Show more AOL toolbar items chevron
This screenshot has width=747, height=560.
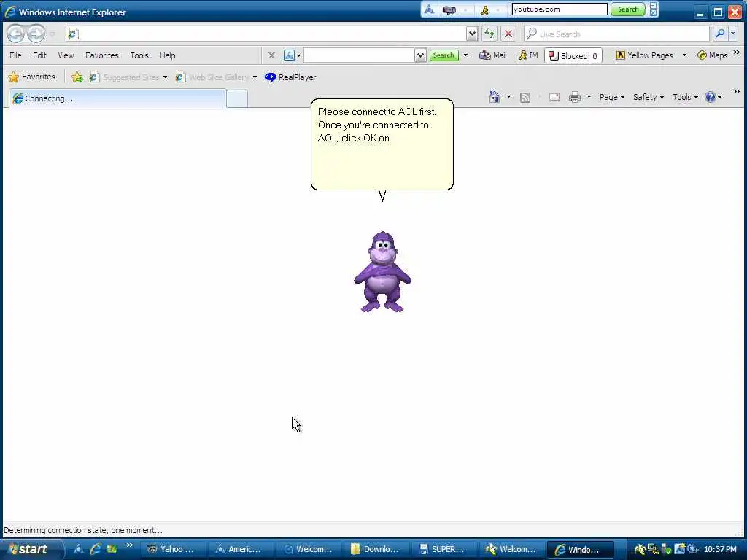pyautogui.click(x=736, y=52)
